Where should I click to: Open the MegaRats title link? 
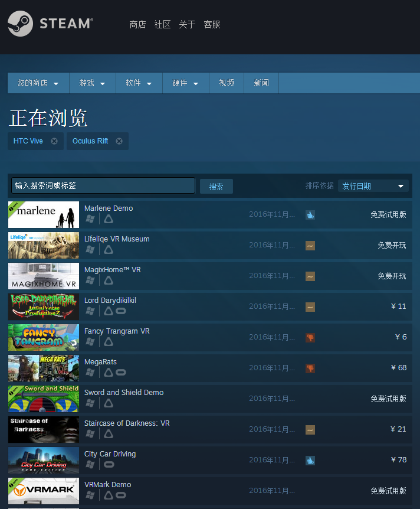[x=100, y=361]
